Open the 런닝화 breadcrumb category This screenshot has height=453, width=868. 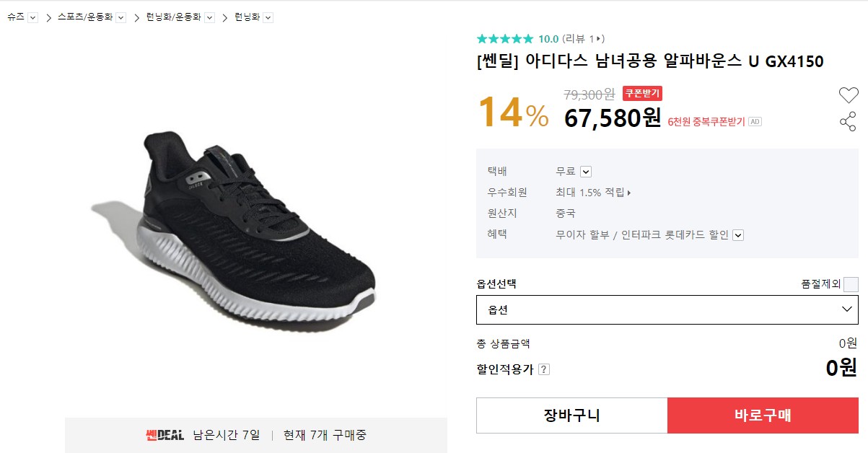point(247,17)
